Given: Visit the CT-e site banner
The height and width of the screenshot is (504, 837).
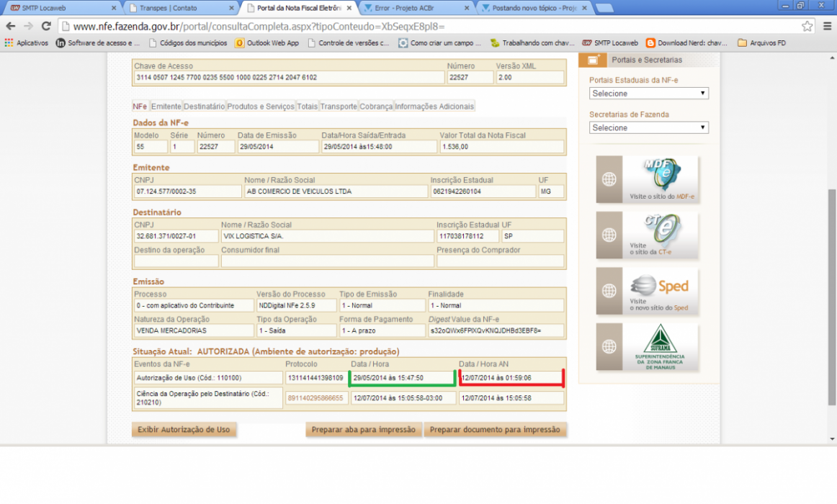Looking at the screenshot, I should (647, 235).
